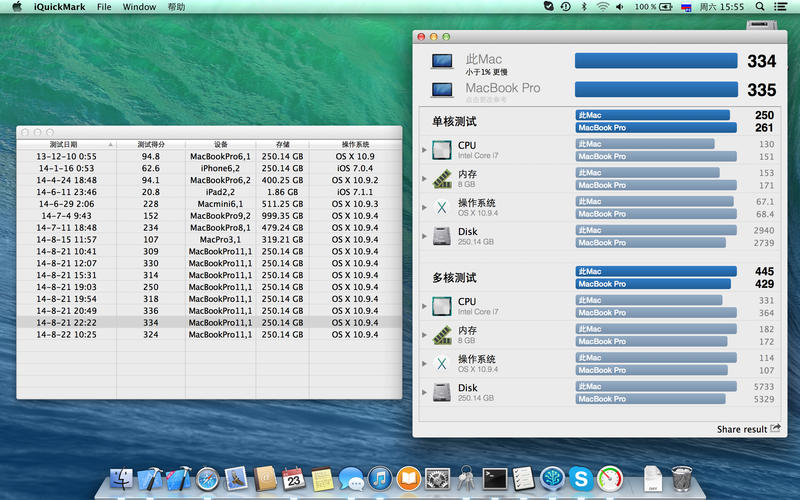Image resolution: width=800 pixels, height=500 pixels.
Task: Open the orange iBooks app
Action: [x=409, y=479]
